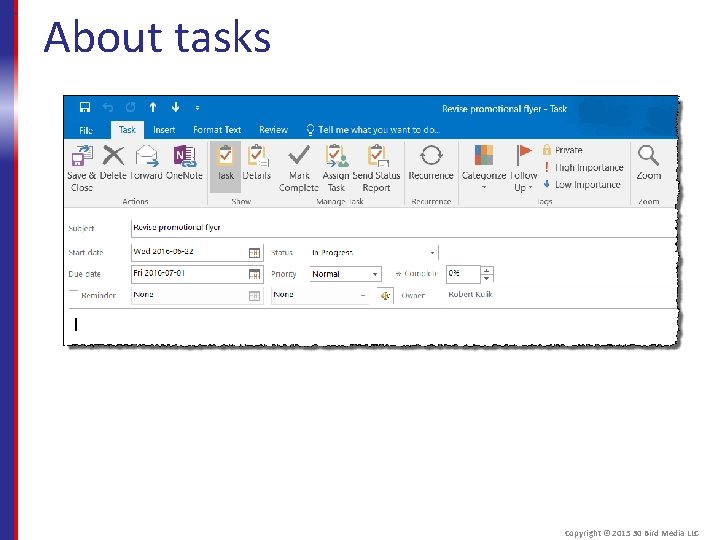The image size is (720, 540).
Task: Click Assign Task
Action: click(x=336, y=168)
